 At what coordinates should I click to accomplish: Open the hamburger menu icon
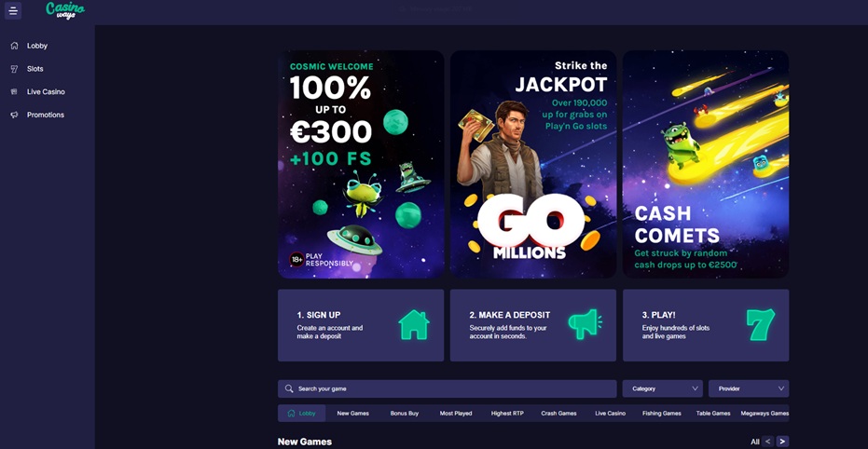[13, 11]
